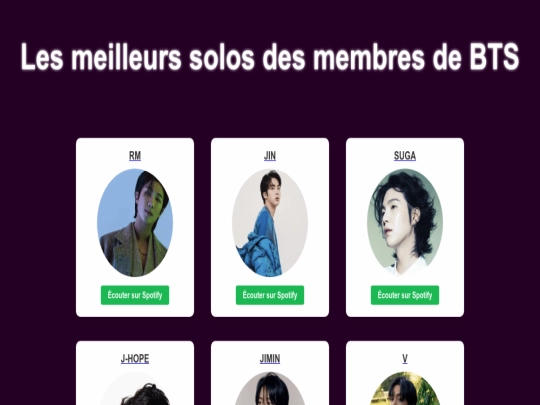
Task: Open the V name link
Action: (405, 359)
